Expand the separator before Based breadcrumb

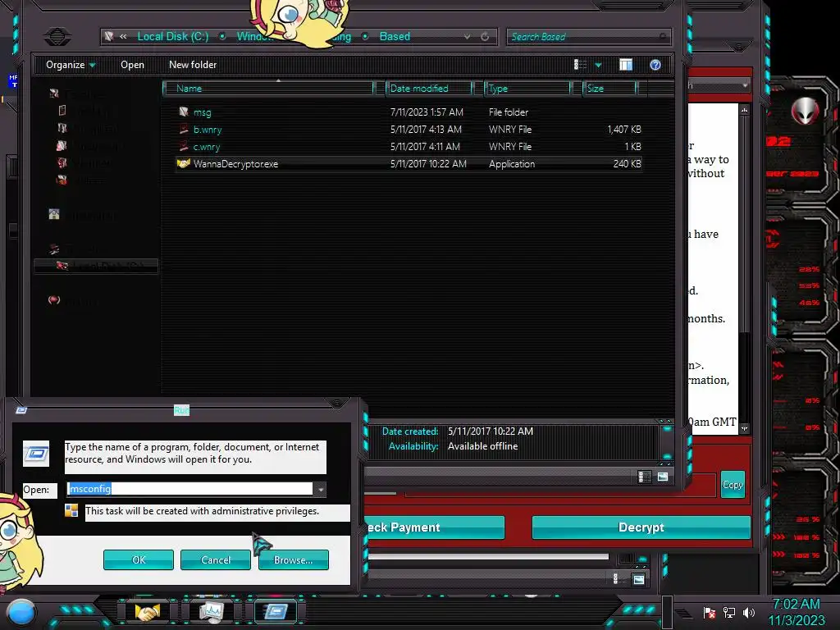tap(365, 36)
